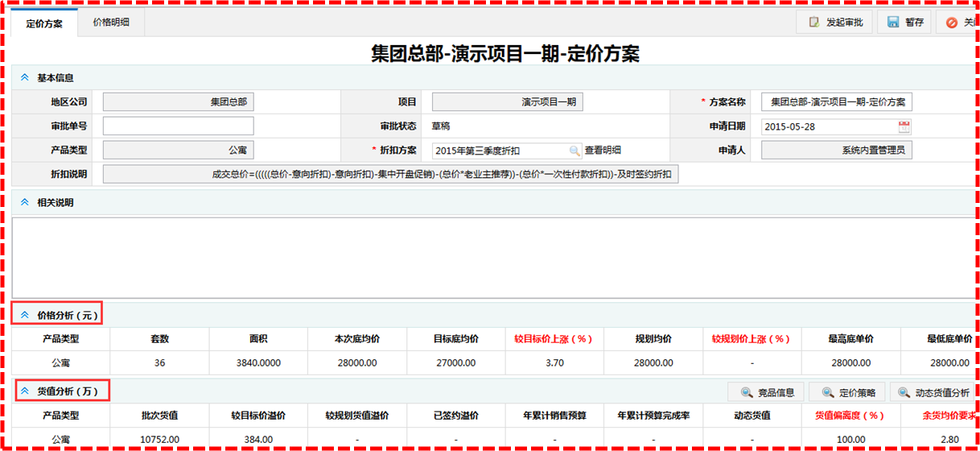Viewport: 980px width, 451px height.
Task: Click the 批次货值 value 10752.00
Action: point(159,440)
